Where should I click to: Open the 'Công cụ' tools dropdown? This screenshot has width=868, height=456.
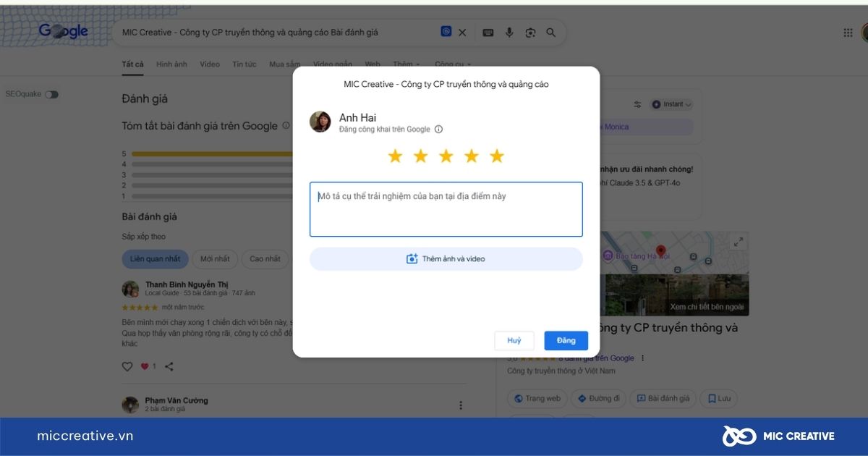(453, 64)
